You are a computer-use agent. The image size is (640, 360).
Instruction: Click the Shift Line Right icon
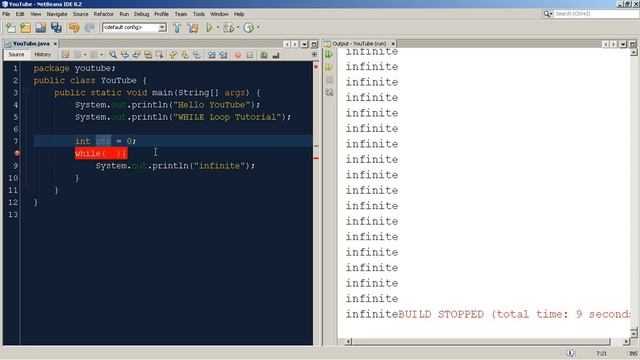coord(223,55)
